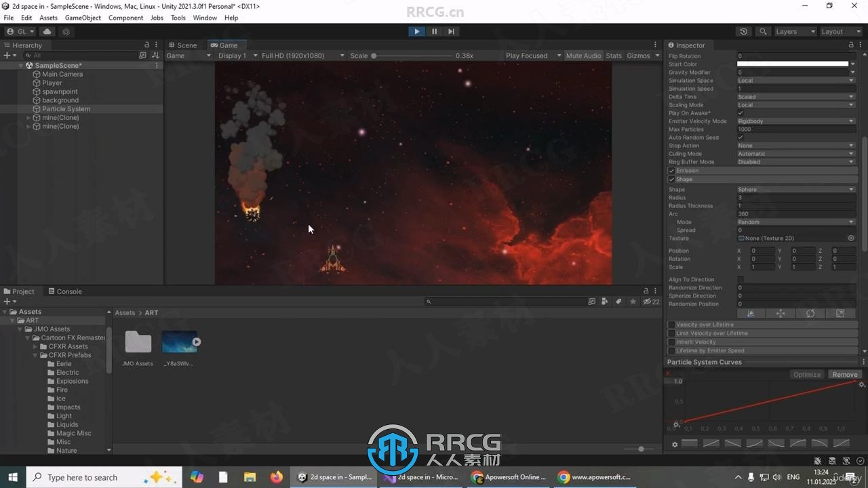
Task: Enable the Inherit Velocity module
Action: (x=671, y=342)
